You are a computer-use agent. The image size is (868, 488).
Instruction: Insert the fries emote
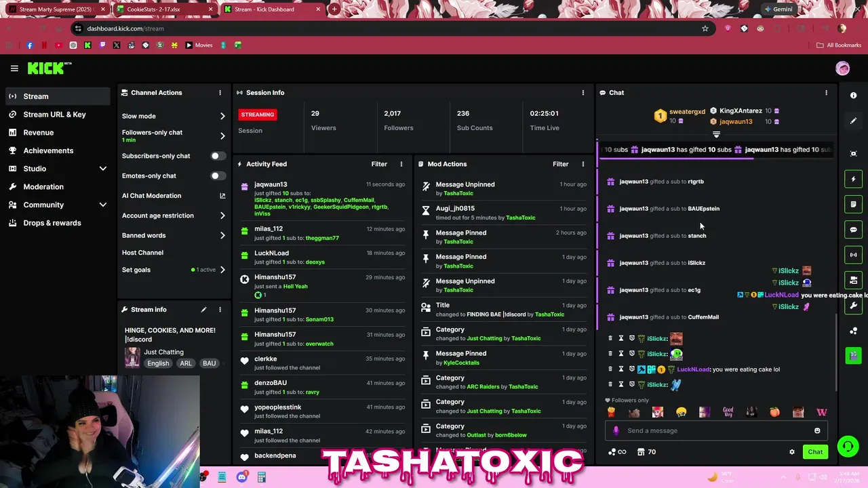610,412
